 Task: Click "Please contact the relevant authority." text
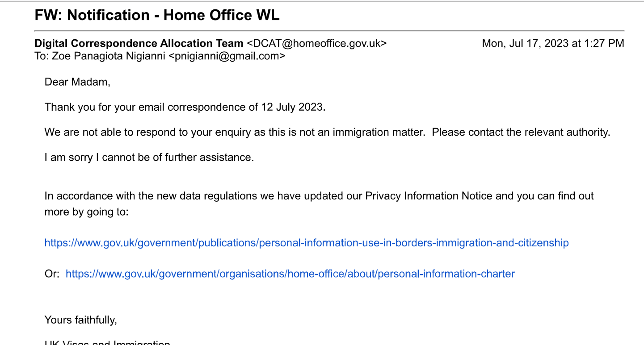tap(521, 133)
